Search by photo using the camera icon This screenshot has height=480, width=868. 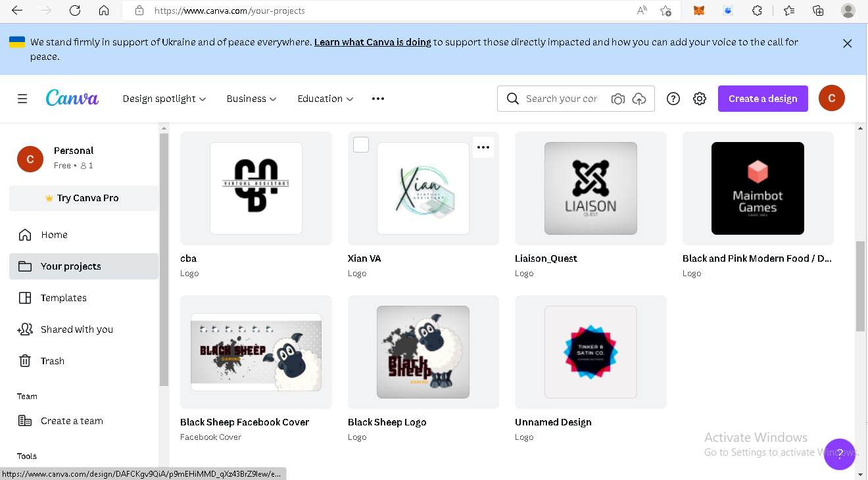(617, 99)
